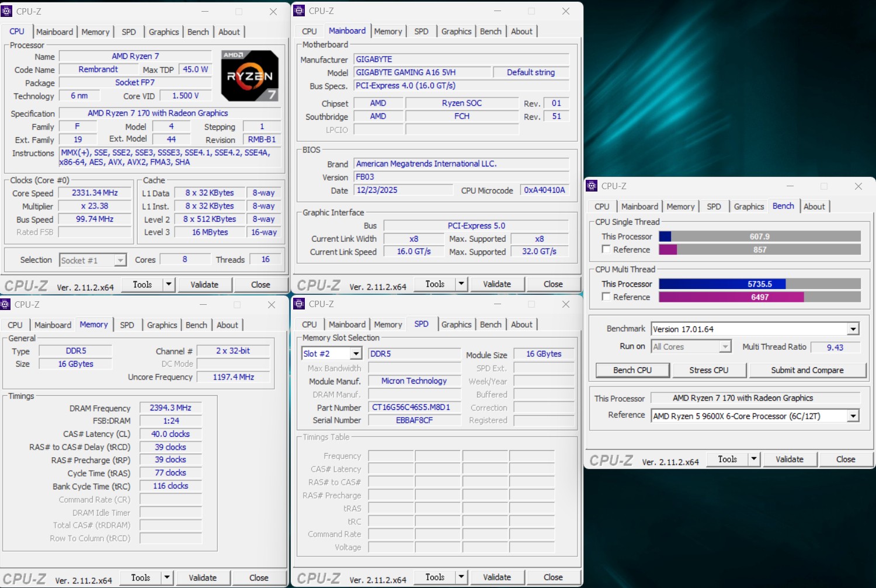The image size is (876, 588).
Task: Switch to Bench tab in the CPU window
Action: [x=198, y=32]
